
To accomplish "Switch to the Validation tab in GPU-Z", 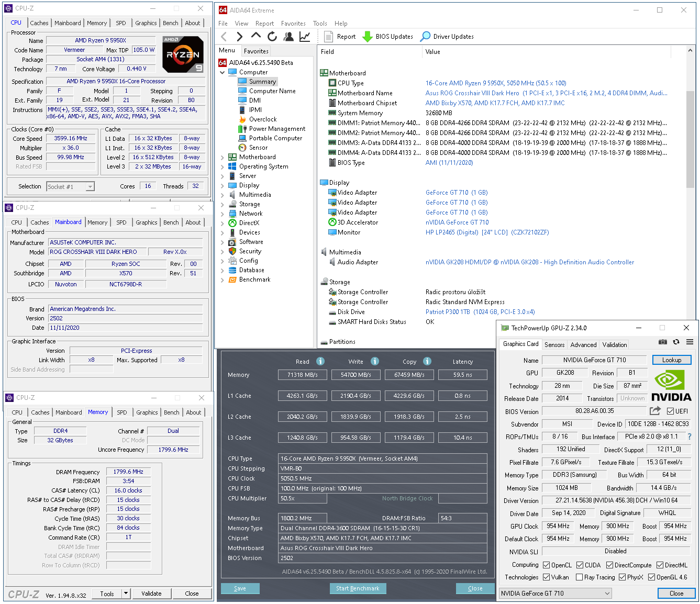I will (x=615, y=345).
